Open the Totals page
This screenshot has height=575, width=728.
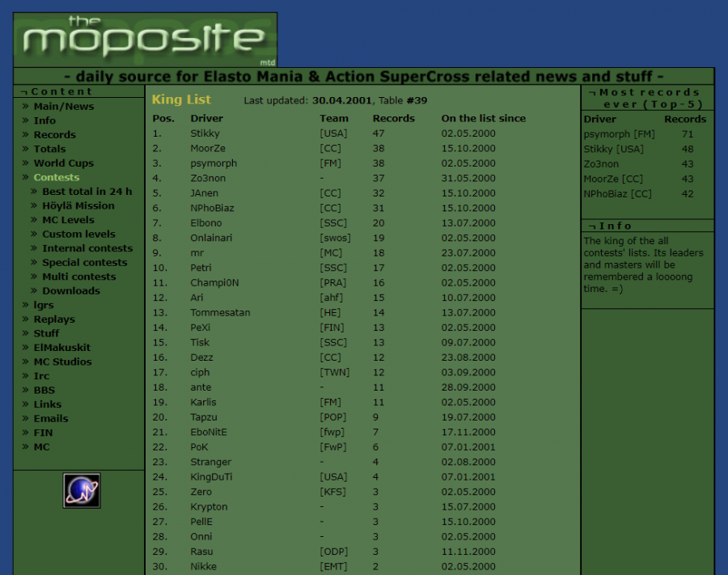49,149
